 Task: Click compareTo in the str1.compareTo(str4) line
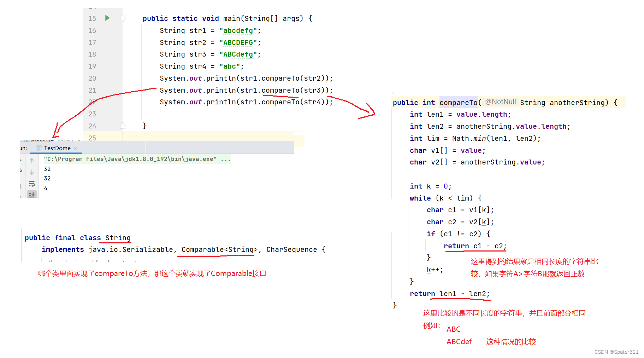[x=280, y=102]
